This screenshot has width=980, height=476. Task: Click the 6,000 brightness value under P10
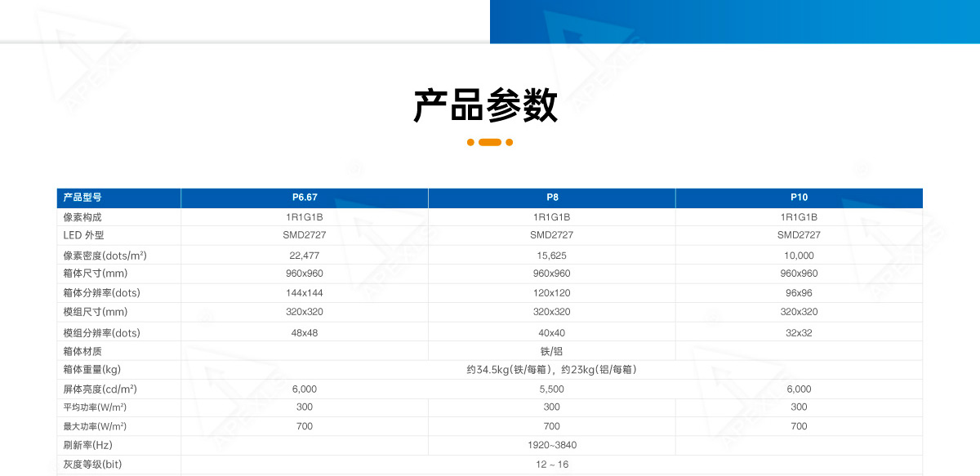(800, 389)
